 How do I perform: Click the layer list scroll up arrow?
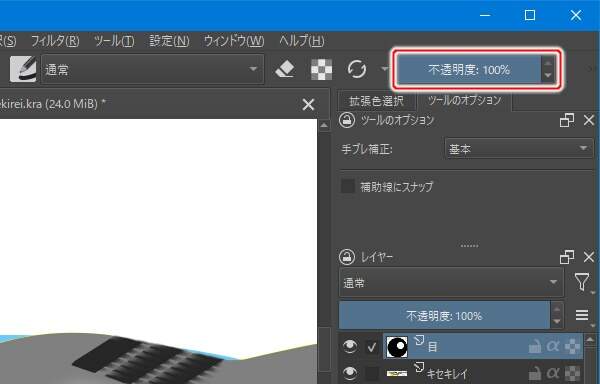pos(590,339)
